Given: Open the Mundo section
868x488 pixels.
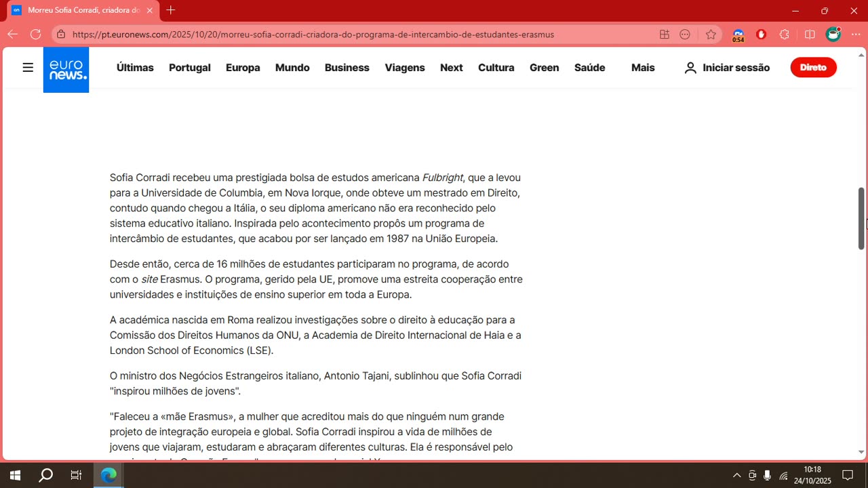Looking at the screenshot, I should click(292, 68).
